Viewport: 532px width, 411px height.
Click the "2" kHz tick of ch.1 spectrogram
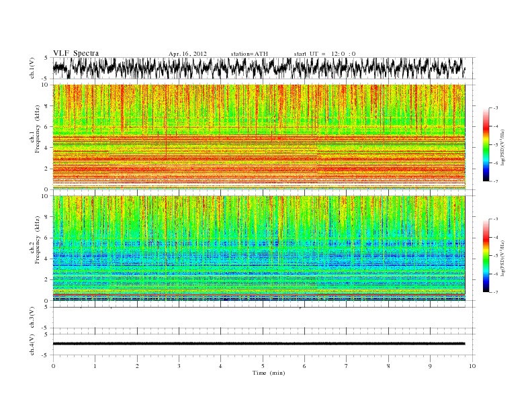47,169
